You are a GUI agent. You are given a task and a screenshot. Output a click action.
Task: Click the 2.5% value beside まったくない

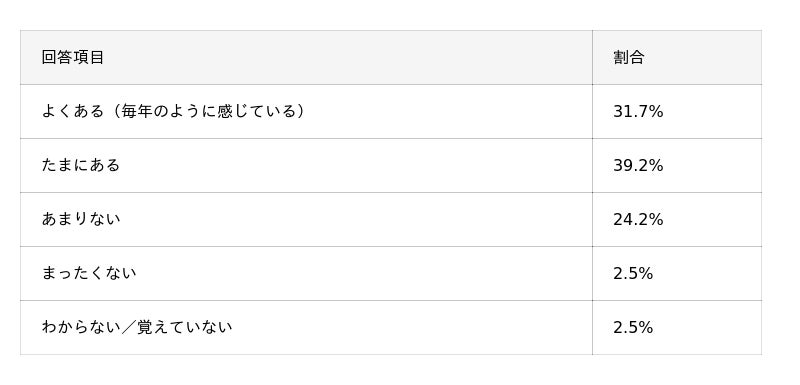pyautogui.click(x=633, y=273)
